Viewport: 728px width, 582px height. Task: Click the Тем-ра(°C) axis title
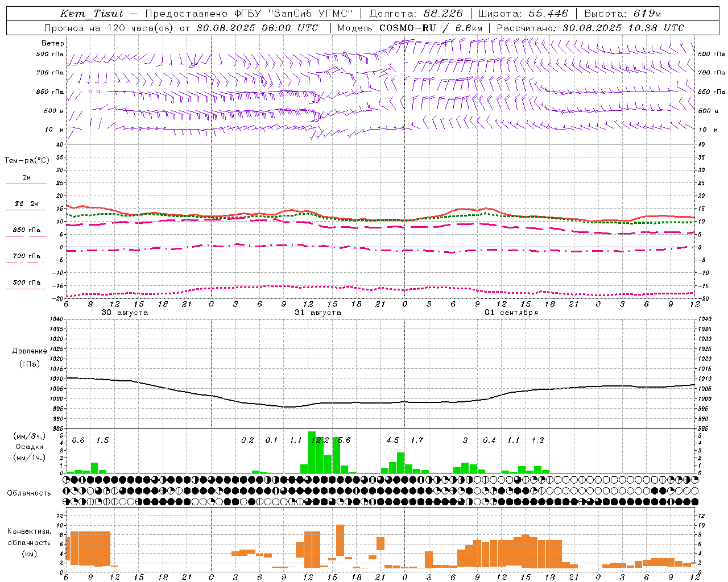tap(27, 161)
